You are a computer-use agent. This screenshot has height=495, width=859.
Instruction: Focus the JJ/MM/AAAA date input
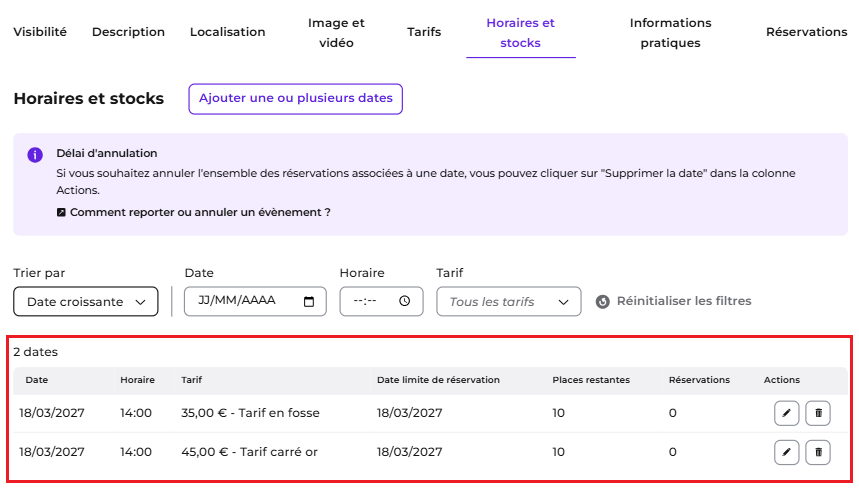point(255,302)
